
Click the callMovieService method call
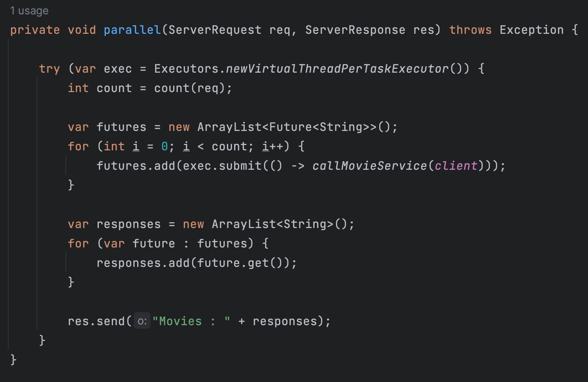pyautogui.click(x=369, y=166)
